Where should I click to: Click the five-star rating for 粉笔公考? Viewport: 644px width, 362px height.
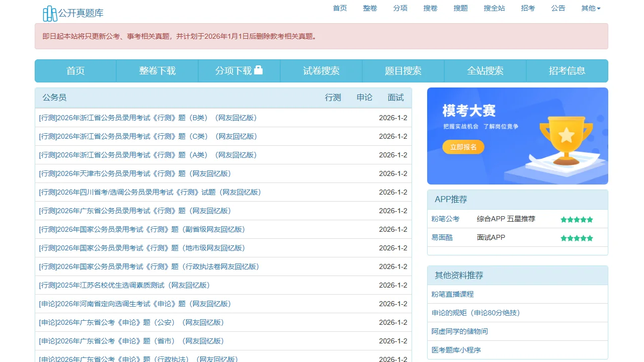[x=577, y=219]
